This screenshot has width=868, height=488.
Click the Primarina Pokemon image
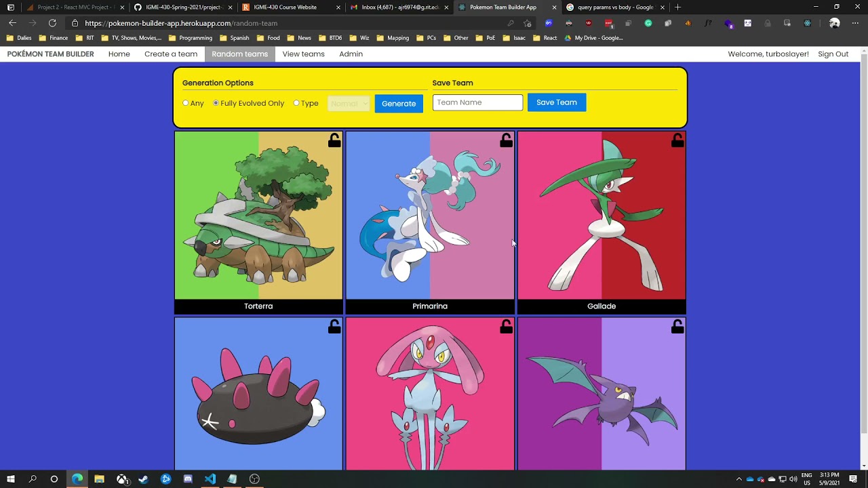430,215
